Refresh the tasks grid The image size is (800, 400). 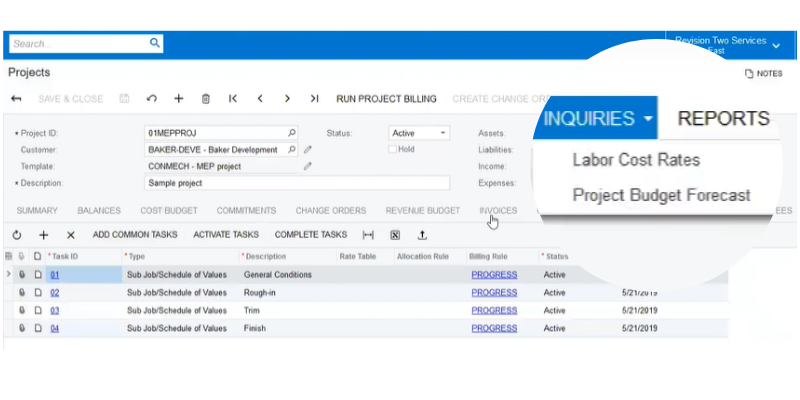pos(17,235)
